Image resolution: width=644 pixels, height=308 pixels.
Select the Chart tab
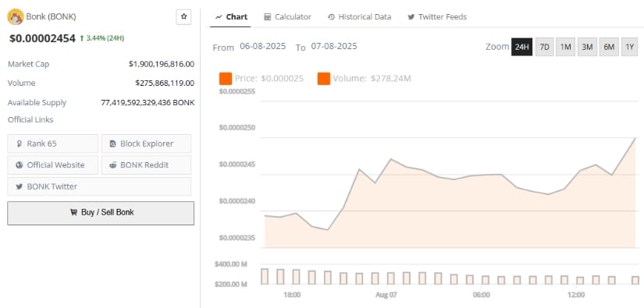[x=230, y=17]
